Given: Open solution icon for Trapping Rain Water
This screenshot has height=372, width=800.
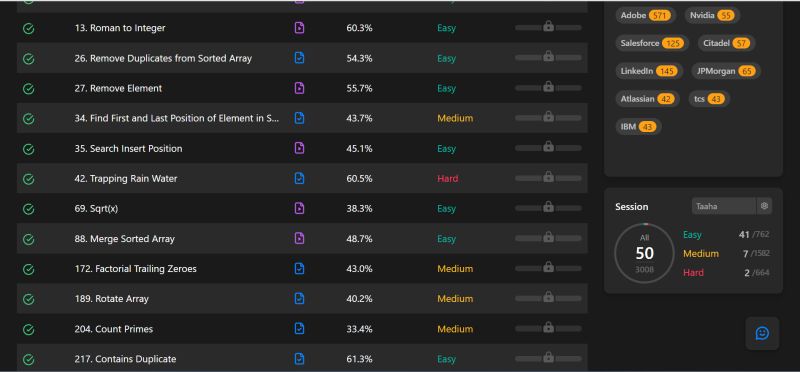Looking at the screenshot, I should 299,178.
